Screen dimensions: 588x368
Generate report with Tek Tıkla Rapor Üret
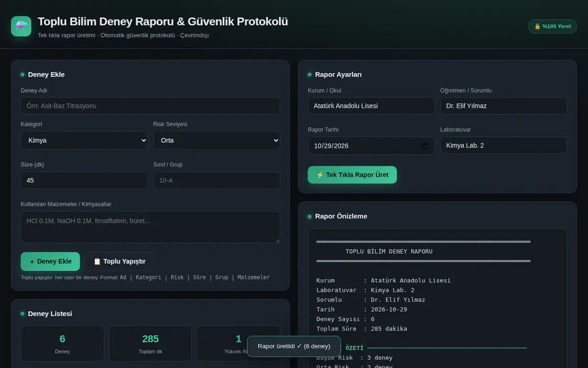(x=352, y=175)
